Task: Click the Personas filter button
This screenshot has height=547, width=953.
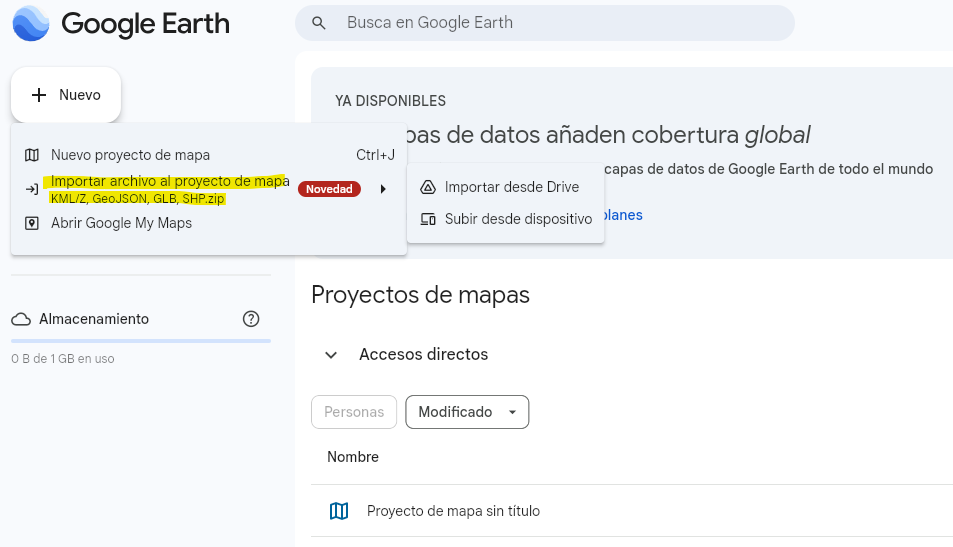Action: click(x=354, y=412)
